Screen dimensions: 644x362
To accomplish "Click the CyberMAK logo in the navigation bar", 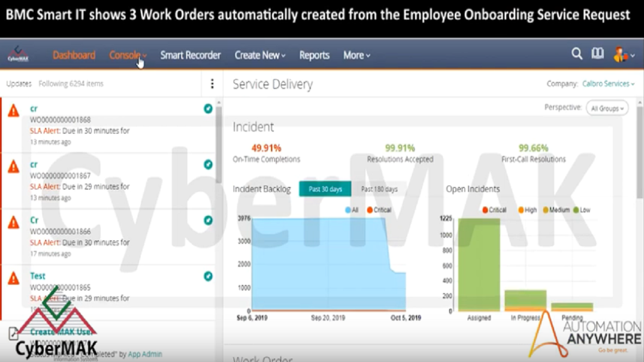I will (18, 54).
